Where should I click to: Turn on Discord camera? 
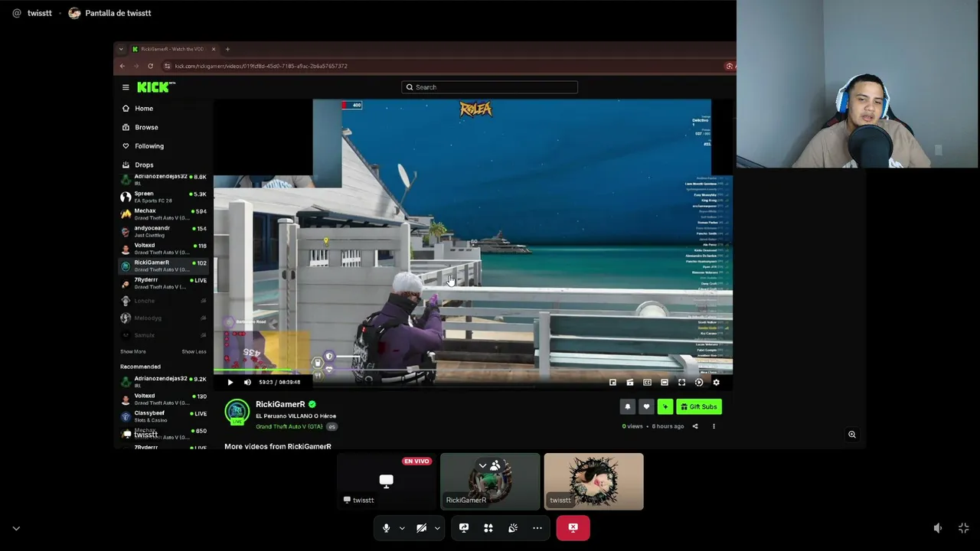(421, 528)
